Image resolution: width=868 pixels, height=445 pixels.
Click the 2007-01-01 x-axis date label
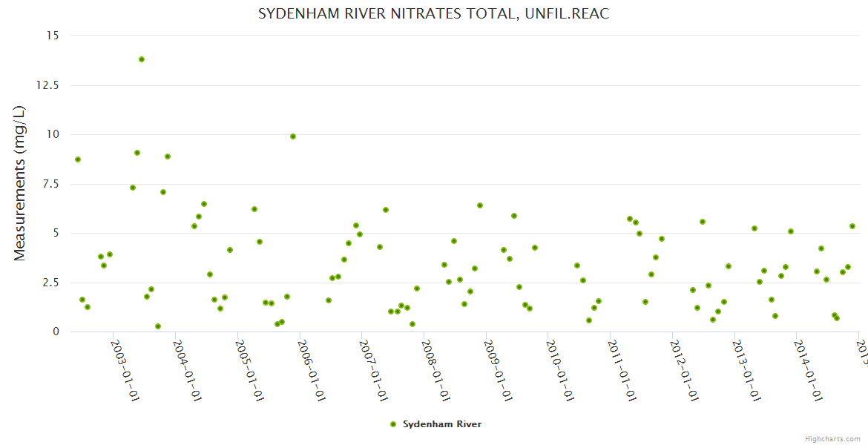tap(373, 371)
